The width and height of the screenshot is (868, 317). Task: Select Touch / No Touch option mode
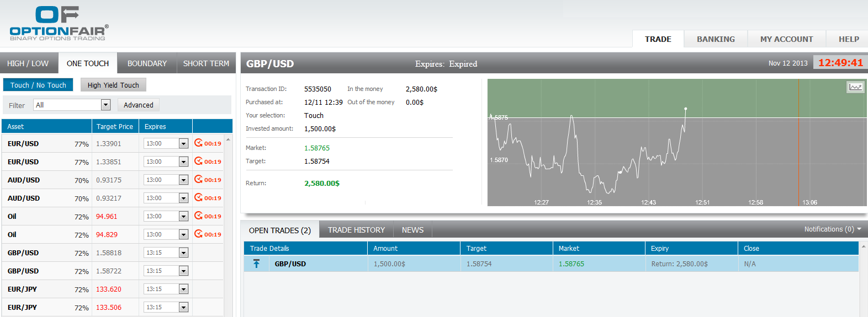[x=38, y=85]
